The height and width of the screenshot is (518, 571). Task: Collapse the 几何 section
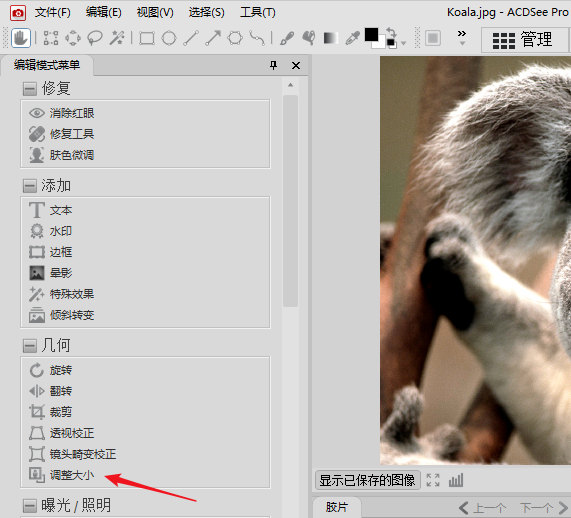[x=29, y=346]
